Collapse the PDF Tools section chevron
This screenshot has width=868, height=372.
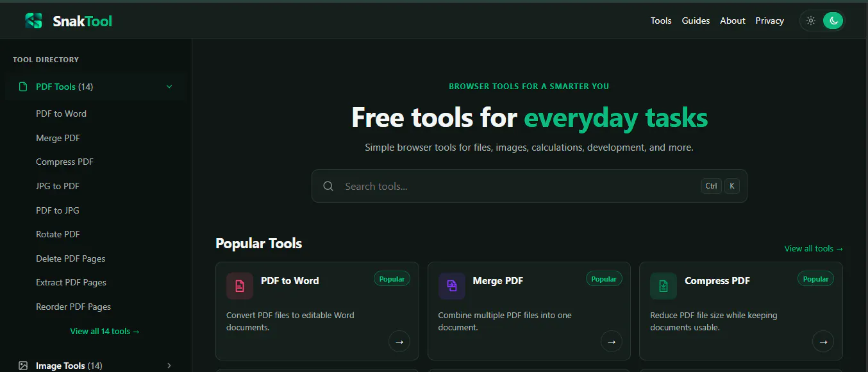(x=169, y=87)
